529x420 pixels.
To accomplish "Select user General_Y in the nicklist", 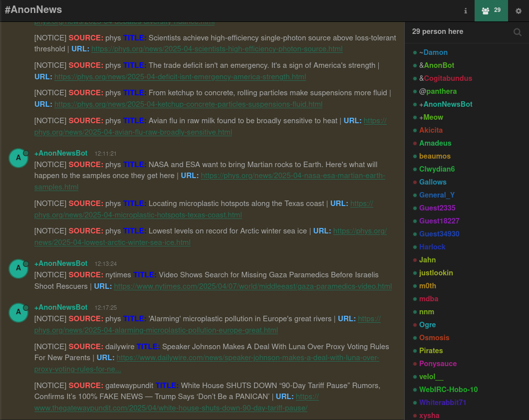I will 437,195.
